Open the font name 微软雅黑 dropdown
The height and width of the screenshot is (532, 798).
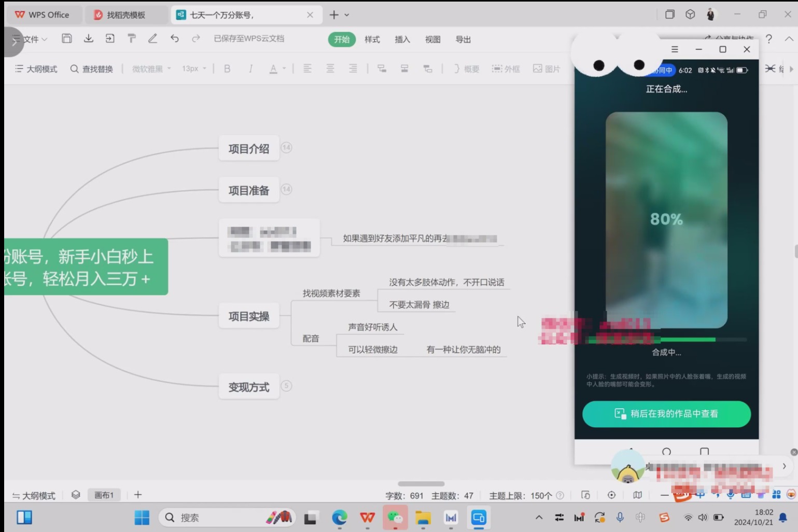coord(151,68)
